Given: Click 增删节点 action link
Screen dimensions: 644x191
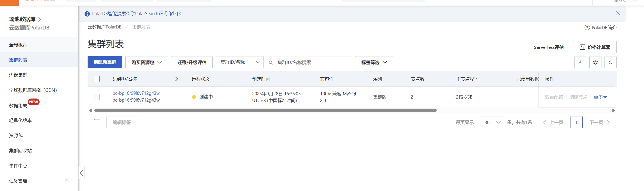Looking at the screenshot, I should click(578, 97).
